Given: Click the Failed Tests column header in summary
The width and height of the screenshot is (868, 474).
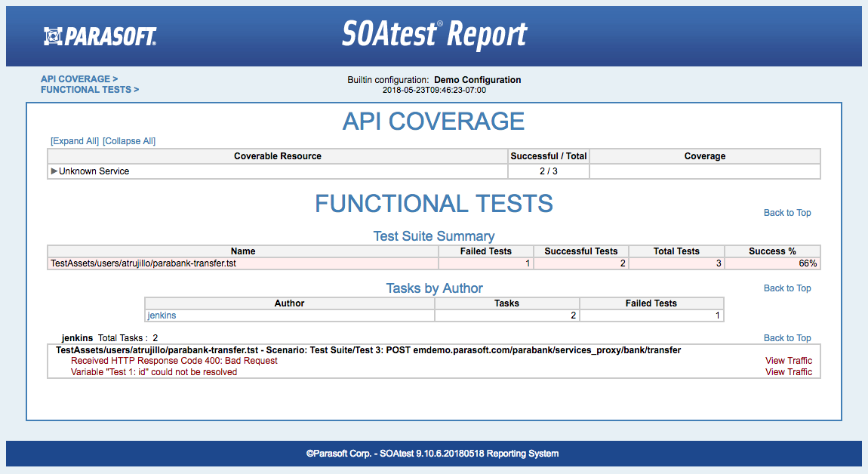Looking at the screenshot, I should pos(486,251).
